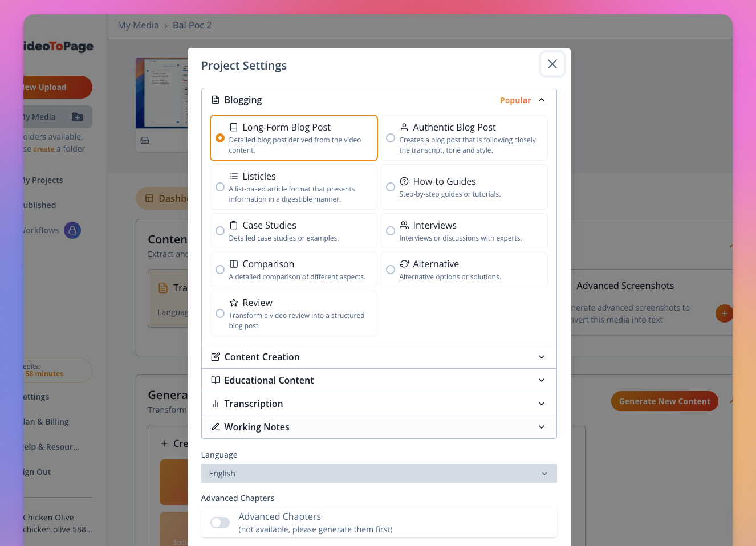Enable the Advanced Chapters toggle
Image resolution: width=756 pixels, height=546 pixels.
220,523
